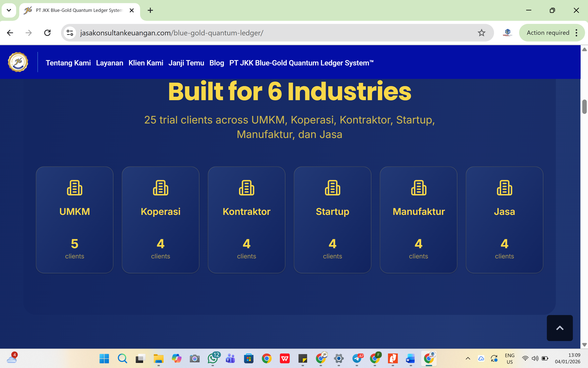Go back to previous page

point(10,33)
